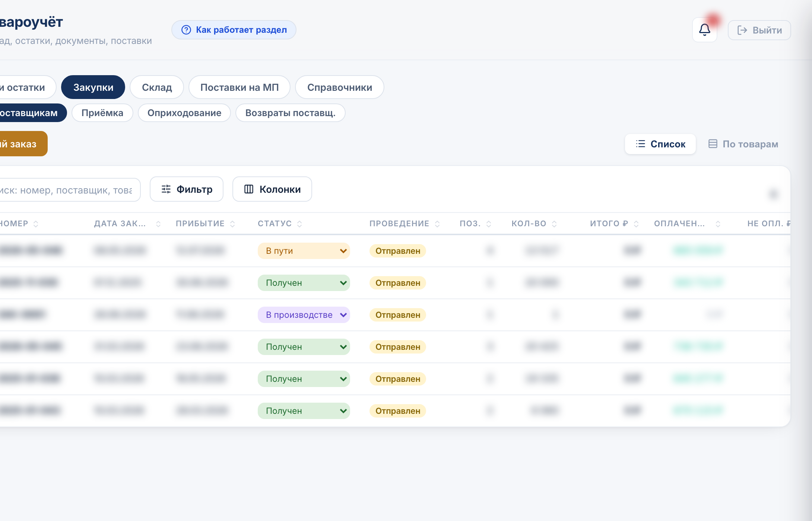Select the Возвраты поставщ. subtab
This screenshot has width=812, height=521.
pyautogui.click(x=291, y=113)
